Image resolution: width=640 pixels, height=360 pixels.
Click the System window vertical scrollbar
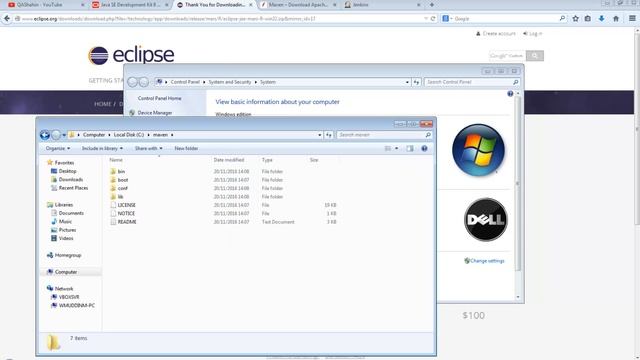point(518,184)
